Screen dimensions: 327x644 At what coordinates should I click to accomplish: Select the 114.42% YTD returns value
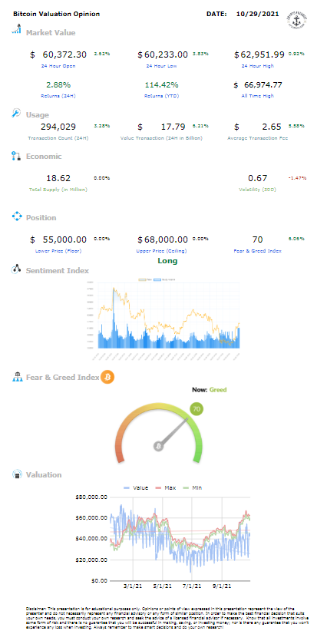[161, 85]
